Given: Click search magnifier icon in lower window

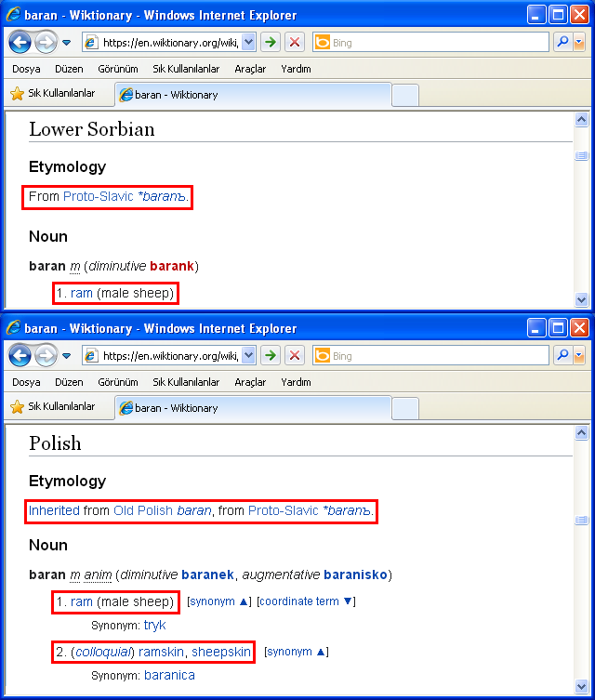Looking at the screenshot, I should pyautogui.click(x=563, y=356).
